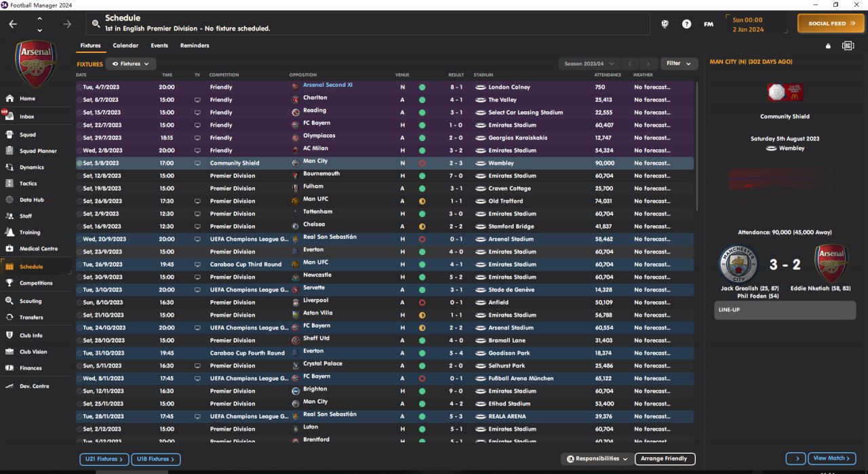Image resolution: width=868 pixels, height=474 pixels.
Task: Switch to the Reminders tab
Action: (x=195, y=45)
